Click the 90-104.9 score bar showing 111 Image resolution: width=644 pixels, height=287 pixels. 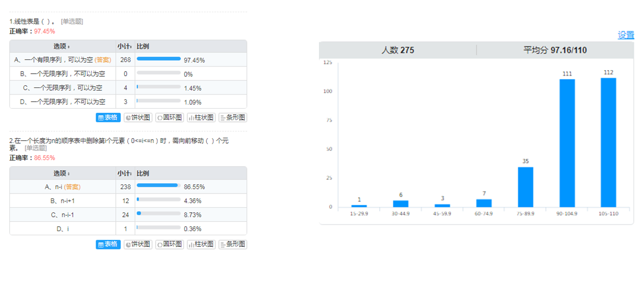pos(567,143)
